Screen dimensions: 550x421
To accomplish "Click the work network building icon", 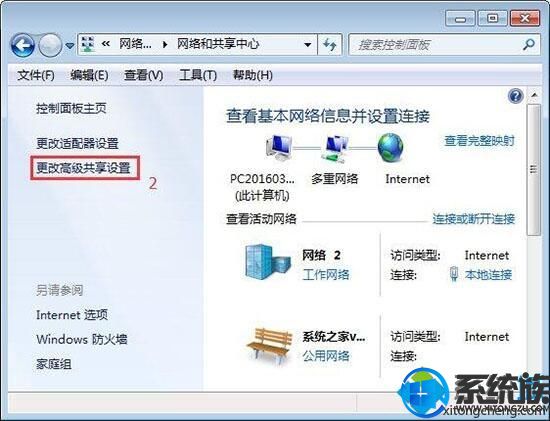I will [x=268, y=262].
